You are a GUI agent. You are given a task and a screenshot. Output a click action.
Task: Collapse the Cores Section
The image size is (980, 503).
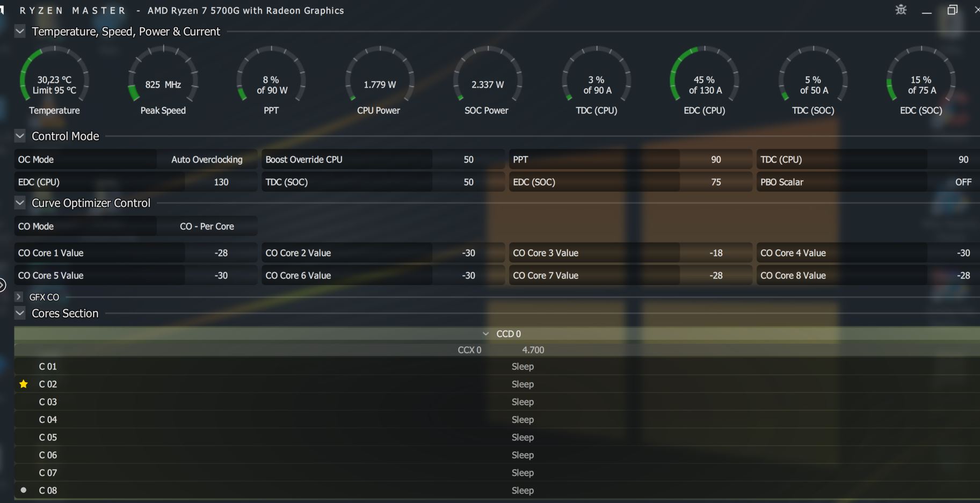20,313
